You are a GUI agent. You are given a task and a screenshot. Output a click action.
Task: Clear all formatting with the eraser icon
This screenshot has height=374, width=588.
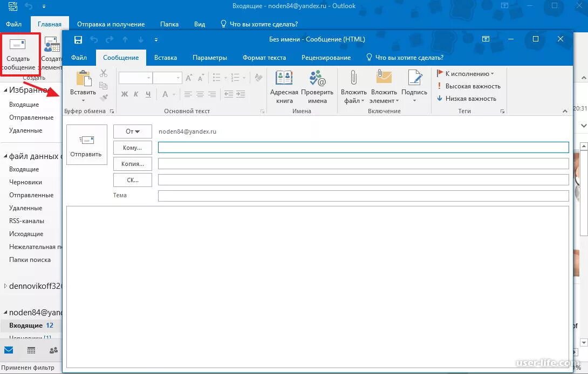258,78
